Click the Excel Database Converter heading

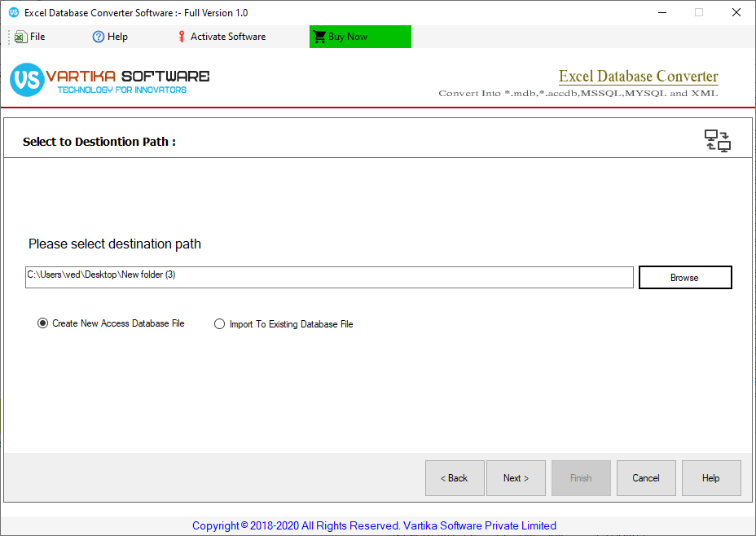639,76
